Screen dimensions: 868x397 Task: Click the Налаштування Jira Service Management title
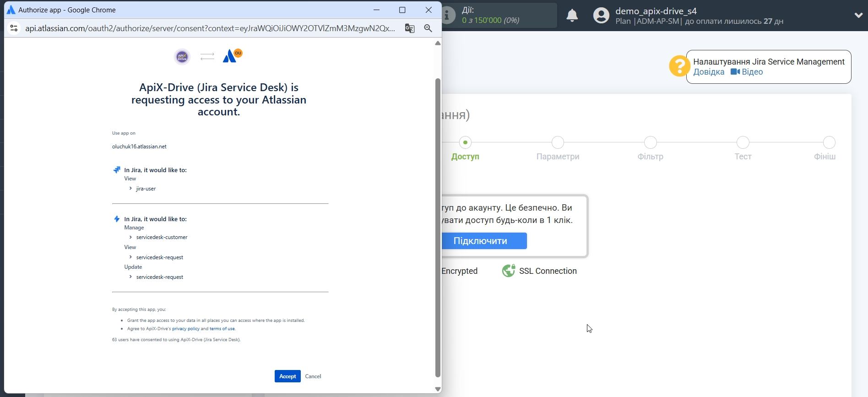coord(769,62)
